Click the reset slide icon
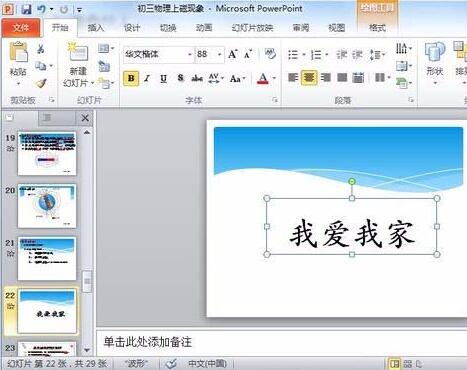467x370 pixels. 104,66
